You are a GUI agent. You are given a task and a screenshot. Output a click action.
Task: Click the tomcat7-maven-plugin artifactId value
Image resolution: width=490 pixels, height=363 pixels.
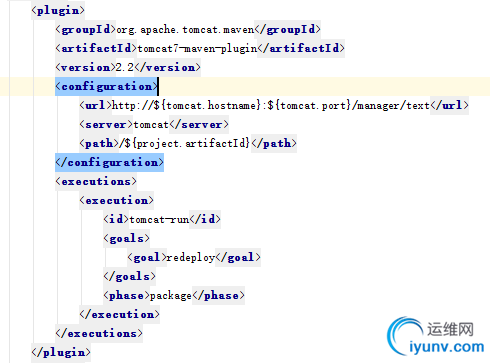197,49
